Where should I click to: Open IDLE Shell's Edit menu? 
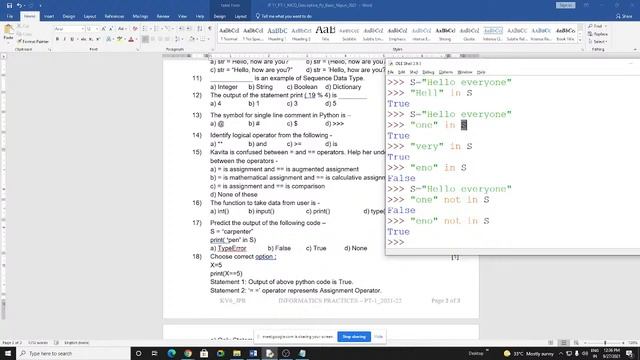pyautogui.click(x=402, y=72)
